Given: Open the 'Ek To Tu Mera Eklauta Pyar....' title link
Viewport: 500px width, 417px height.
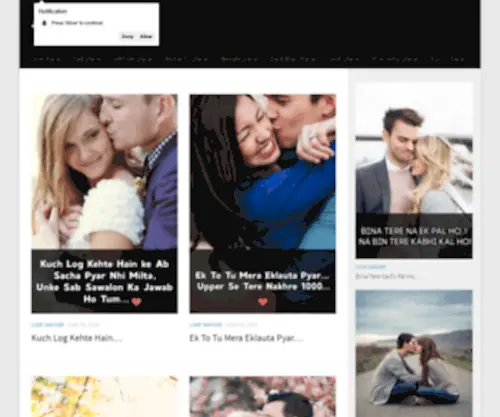Looking at the screenshot, I should pos(246,338).
